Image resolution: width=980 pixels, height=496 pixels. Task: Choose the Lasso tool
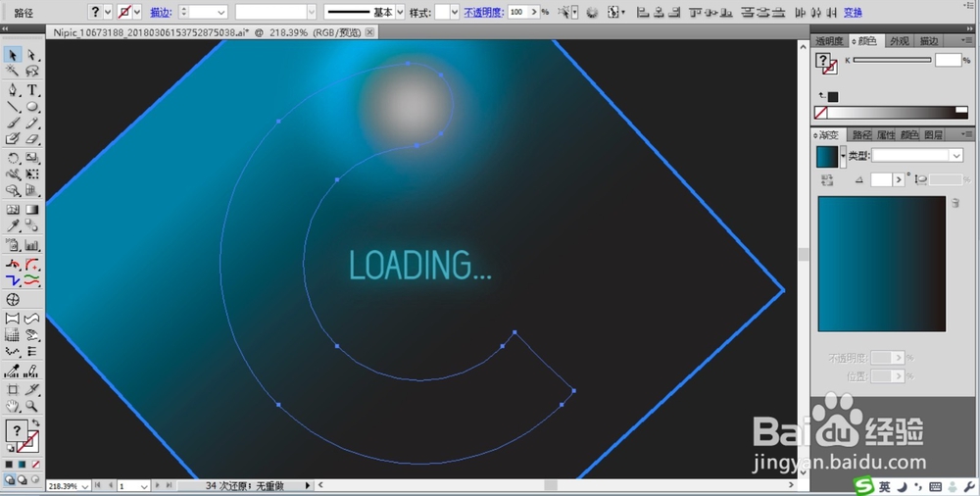(32, 71)
